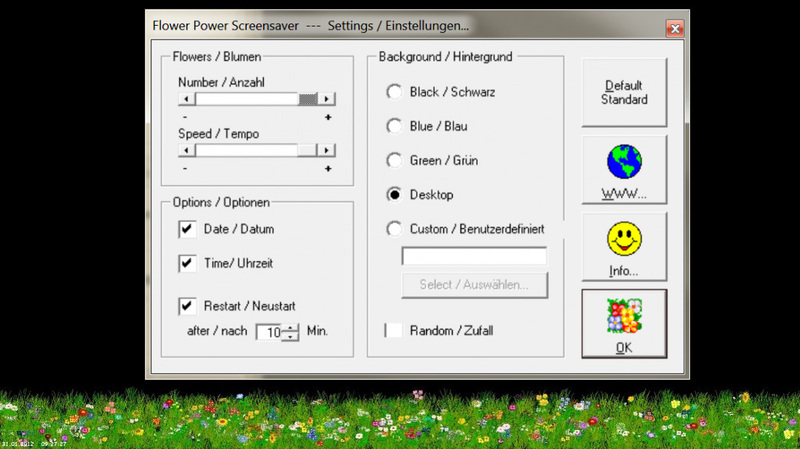800x449 pixels.
Task: Close the Settings dialog
Action: pos(674,29)
